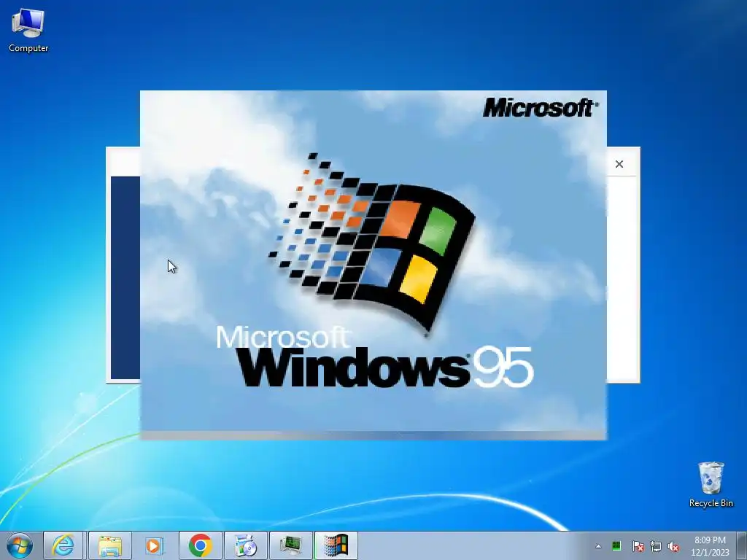Show hidden system tray icons arrow
This screenshot has height=560, width=747.
(598, 546)
